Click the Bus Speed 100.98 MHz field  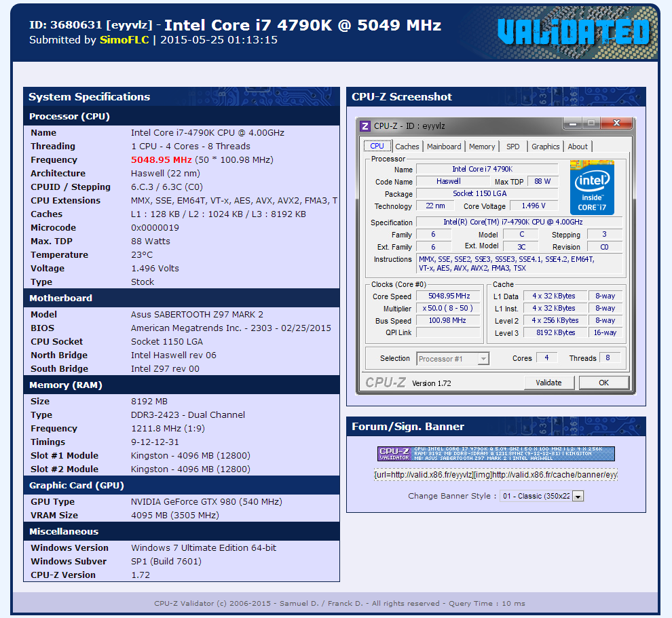click(x=449, y=320)
